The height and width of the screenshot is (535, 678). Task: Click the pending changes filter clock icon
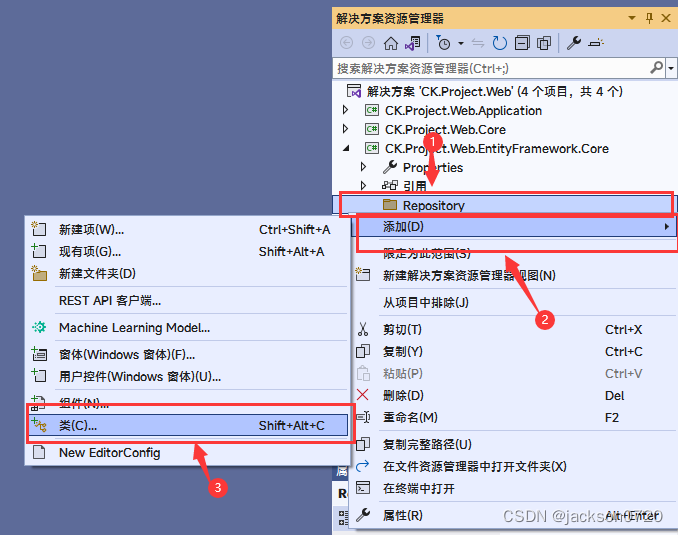pyautogui.click(x=443, y=43)
